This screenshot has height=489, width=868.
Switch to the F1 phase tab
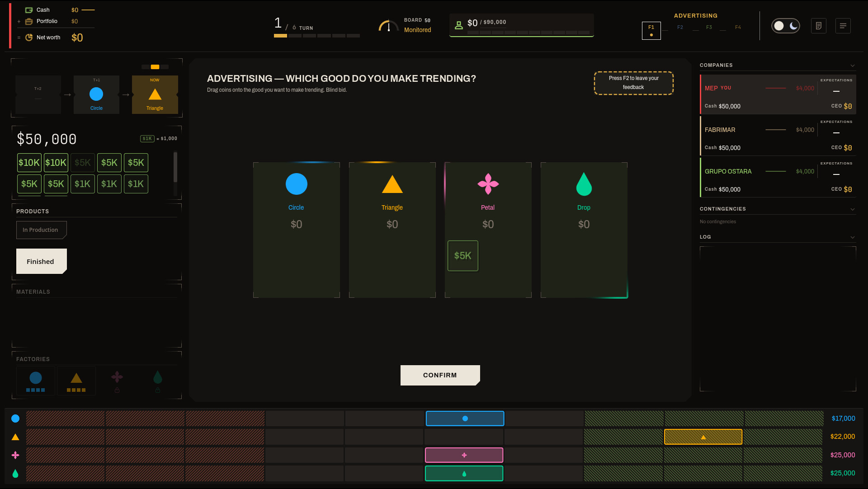[x=651, y=30]
